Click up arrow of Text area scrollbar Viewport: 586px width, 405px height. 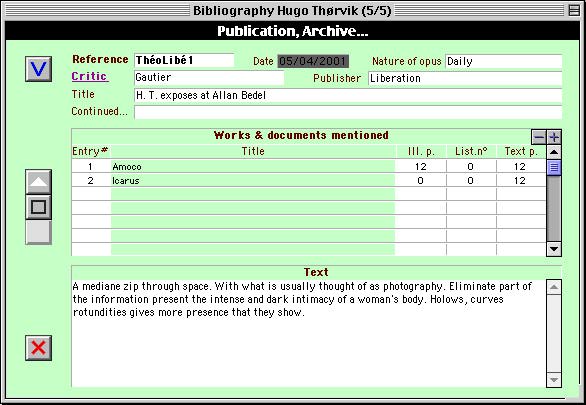point(554,287)
